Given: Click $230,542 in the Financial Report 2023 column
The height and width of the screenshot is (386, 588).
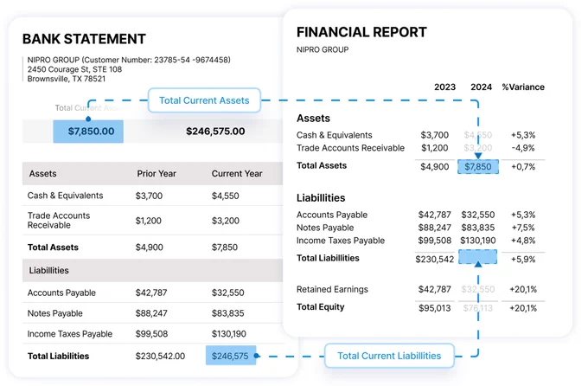Looking at the screenshot, I should pyautogui.click(x=435, y=259).
